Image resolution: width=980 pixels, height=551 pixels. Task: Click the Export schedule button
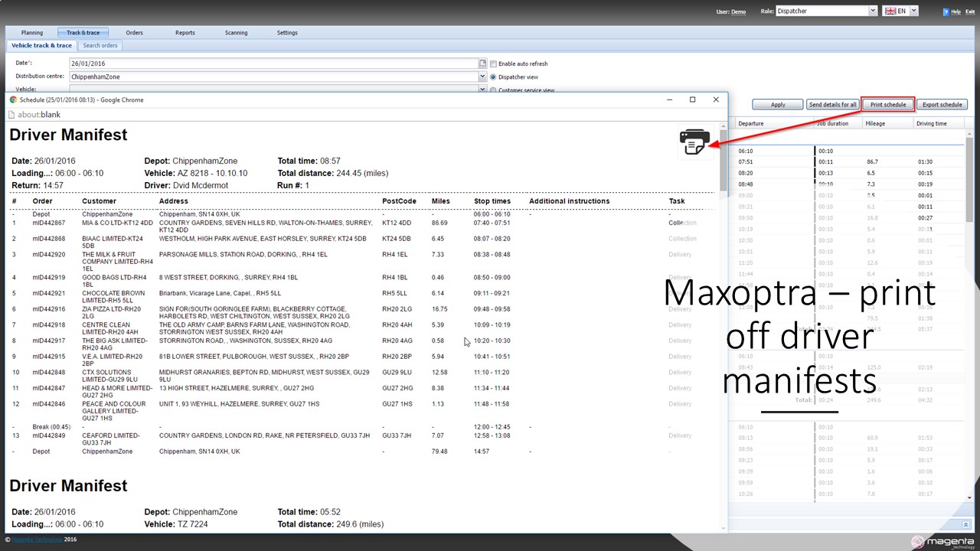pyautogui.click(x=942, y=104)
